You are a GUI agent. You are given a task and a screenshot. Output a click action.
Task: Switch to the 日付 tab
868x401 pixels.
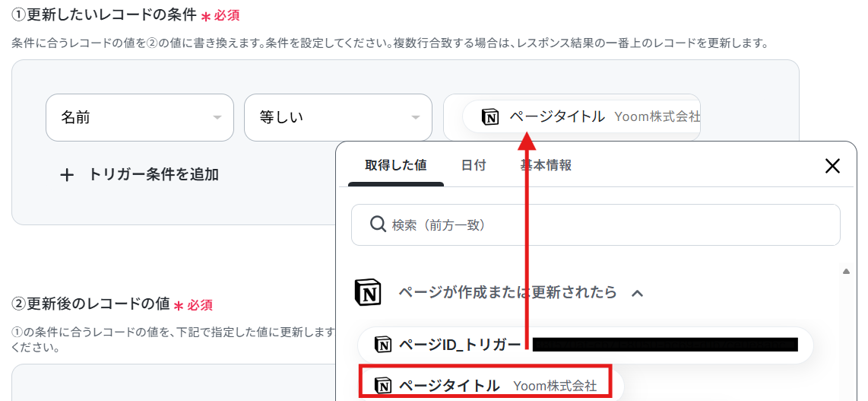pos(474,165)
